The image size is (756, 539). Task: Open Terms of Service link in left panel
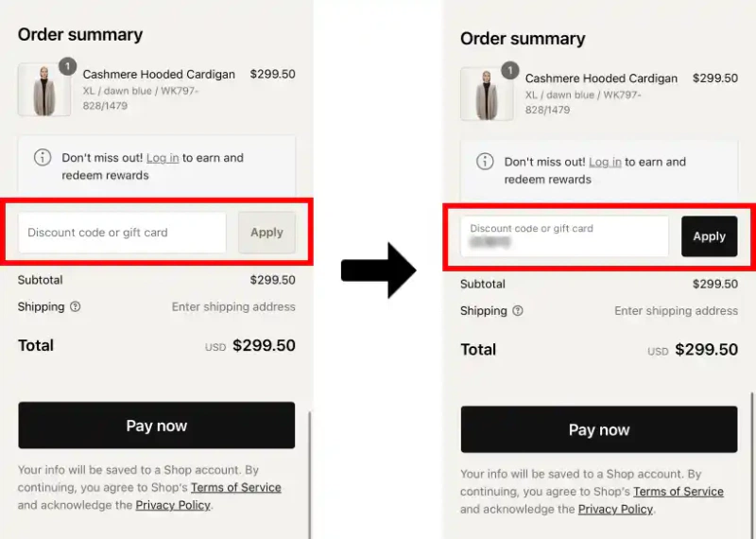pos(235,488)
